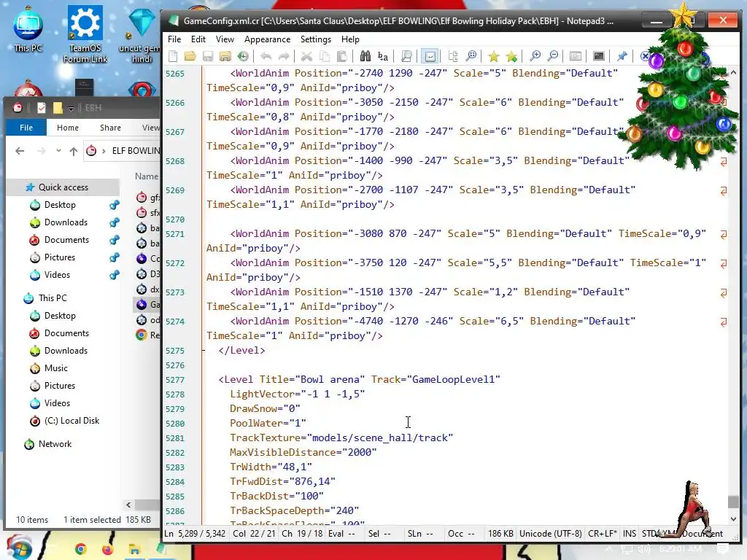Click the Col 22 / 21 status field
The width and height of the screenshot is (747, 560).
(254, 534)
